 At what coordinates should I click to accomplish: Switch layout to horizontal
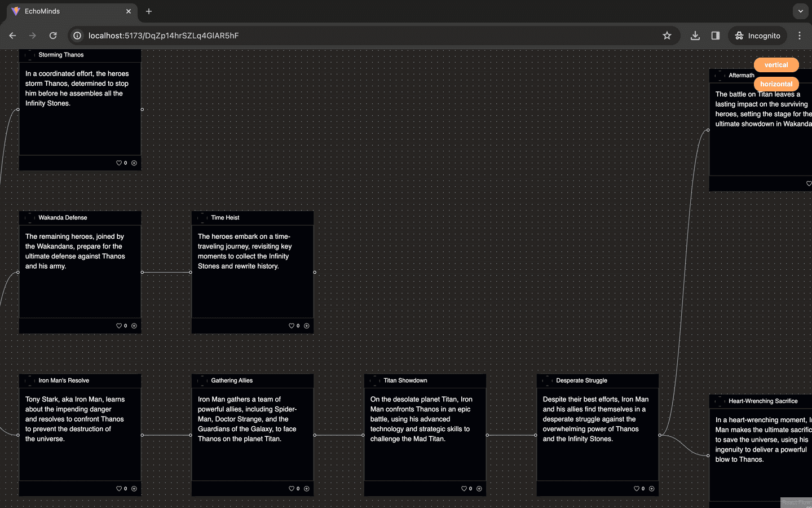776,84
